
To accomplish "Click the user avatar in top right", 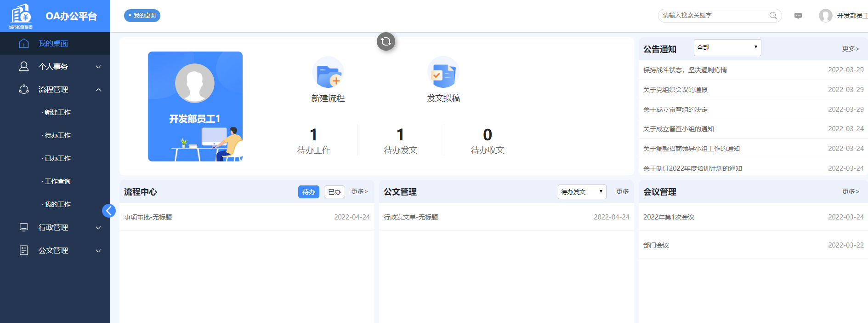I will click(825, 16).
